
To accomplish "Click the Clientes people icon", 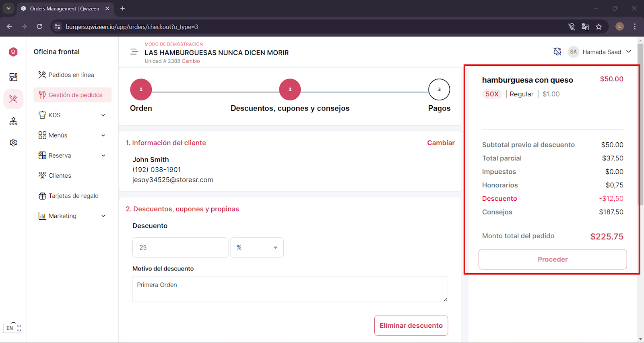I will click(42, 175).
